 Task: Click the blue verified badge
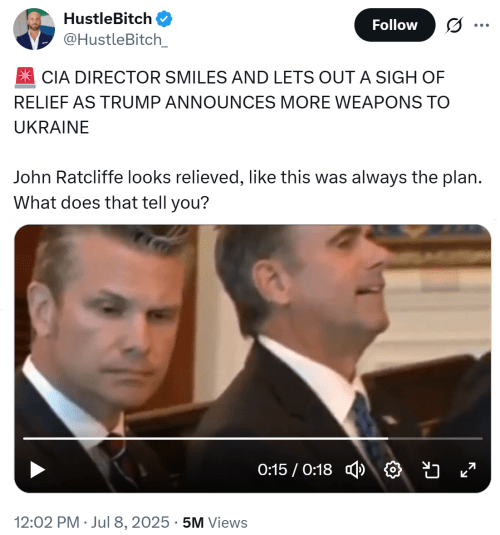coord(164,19)
